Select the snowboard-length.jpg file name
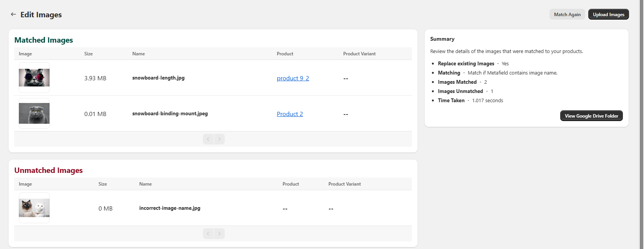This screenshot has height=249, width=644. click(158, 78)
